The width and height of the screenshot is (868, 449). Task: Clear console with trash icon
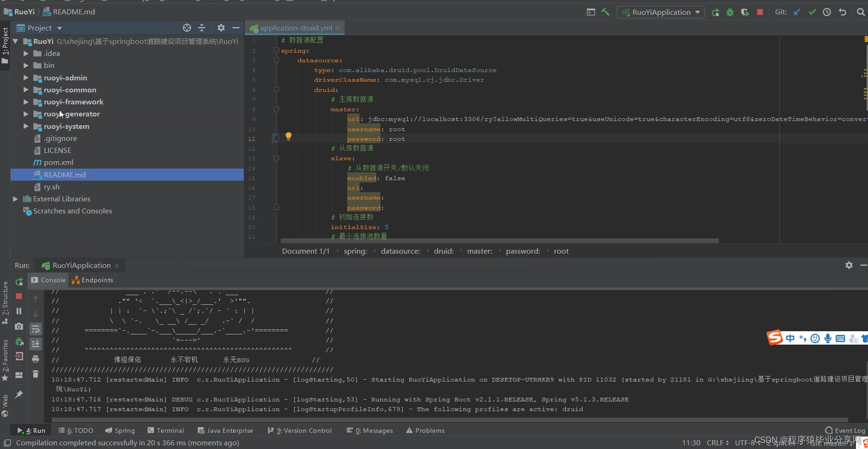click(36, 374)
